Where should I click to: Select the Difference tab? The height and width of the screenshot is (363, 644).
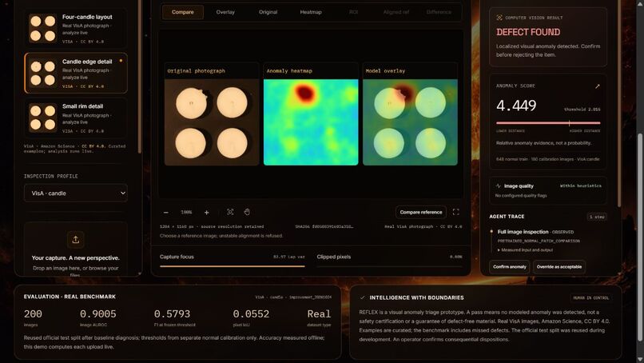coord(439,12)
